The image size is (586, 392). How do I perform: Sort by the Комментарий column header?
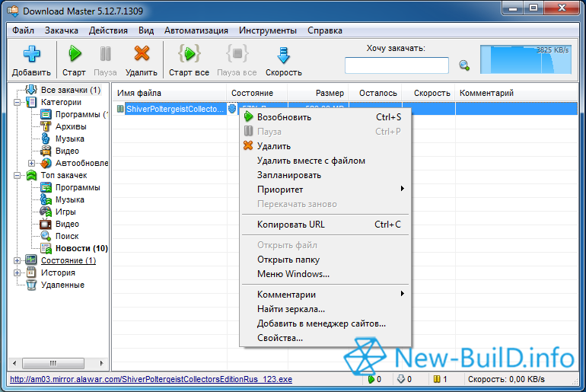tap(517, 93)
